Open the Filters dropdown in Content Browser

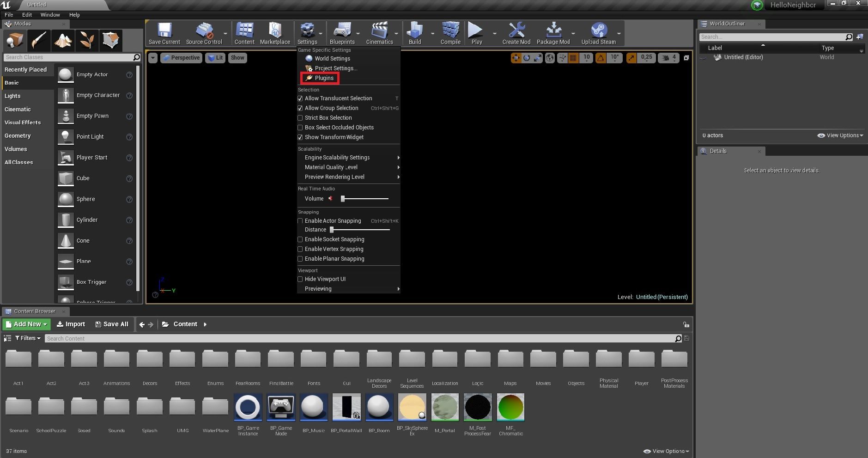(x=28, y=338)
